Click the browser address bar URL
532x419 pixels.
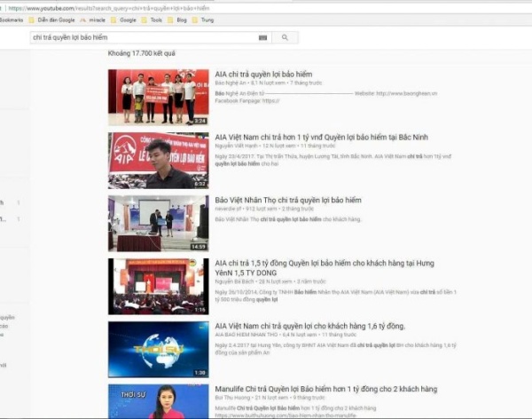pyautogui.click(x=109, y=8)
